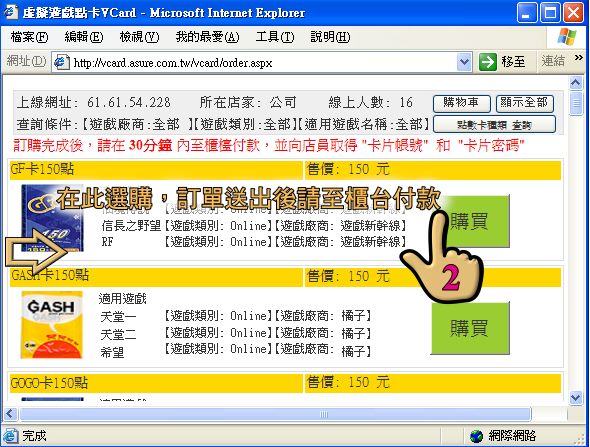Open the 工具(T) menu
Image resolution: width=590 pixels, height=447 pixels.
[x=275, y=37]
